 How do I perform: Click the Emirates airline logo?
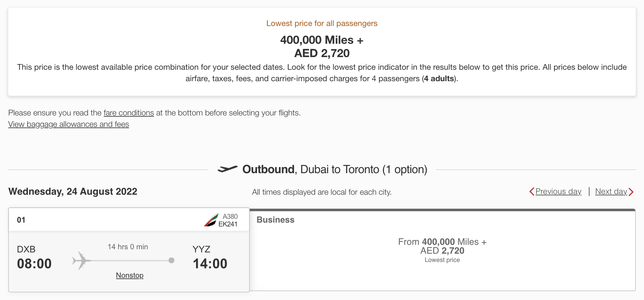point(211,220)
